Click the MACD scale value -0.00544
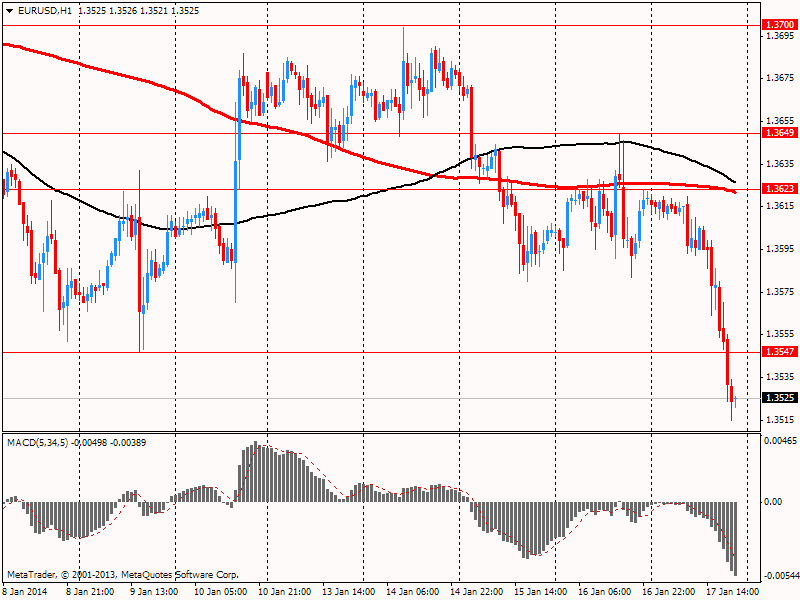This screenshot has height=600, width=800. click(781, 576)
